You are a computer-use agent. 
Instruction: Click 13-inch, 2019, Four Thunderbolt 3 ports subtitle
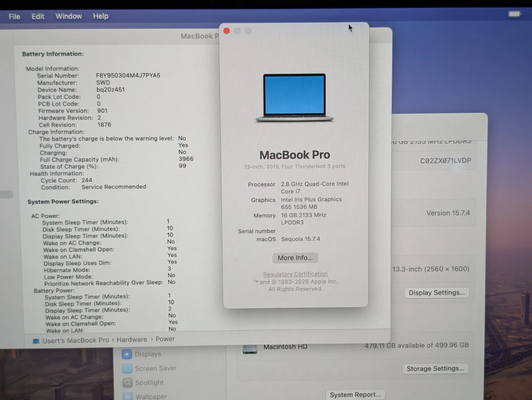[x=295, y=166]
